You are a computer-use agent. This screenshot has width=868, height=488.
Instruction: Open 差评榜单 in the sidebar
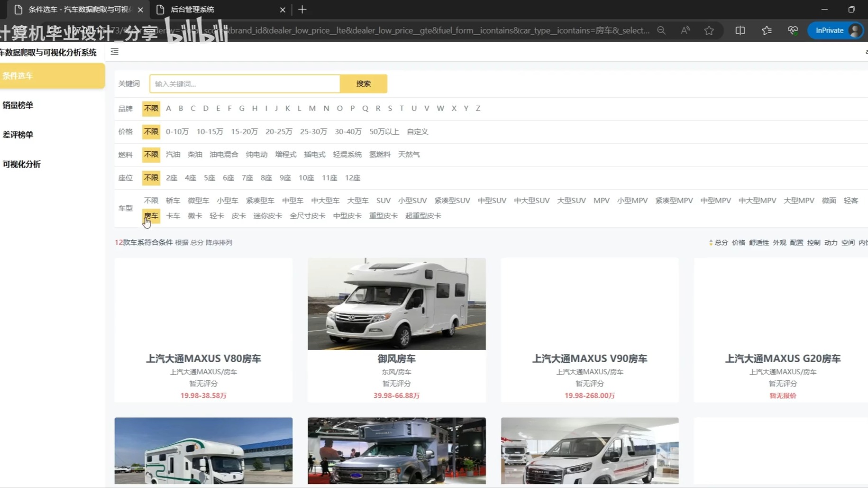click(18, 135)
